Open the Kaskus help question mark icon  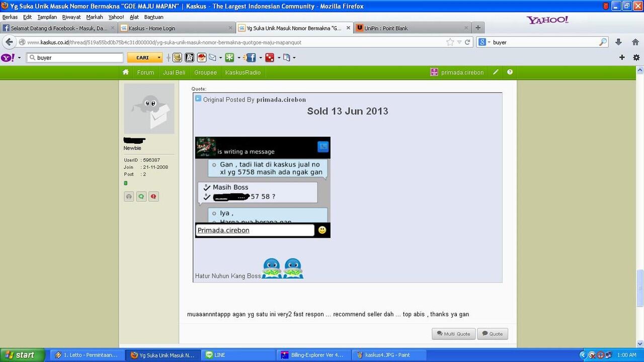coord(510,72)
